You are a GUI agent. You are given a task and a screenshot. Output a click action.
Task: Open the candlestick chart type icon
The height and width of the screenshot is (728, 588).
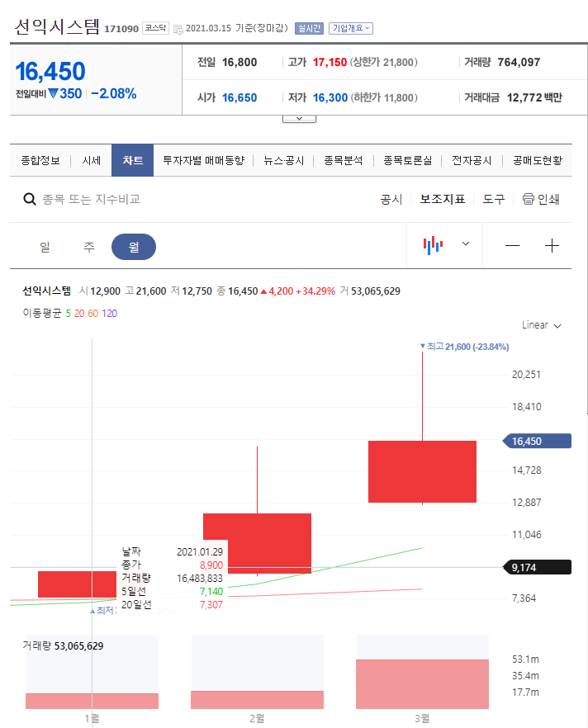tap(433, 245)
